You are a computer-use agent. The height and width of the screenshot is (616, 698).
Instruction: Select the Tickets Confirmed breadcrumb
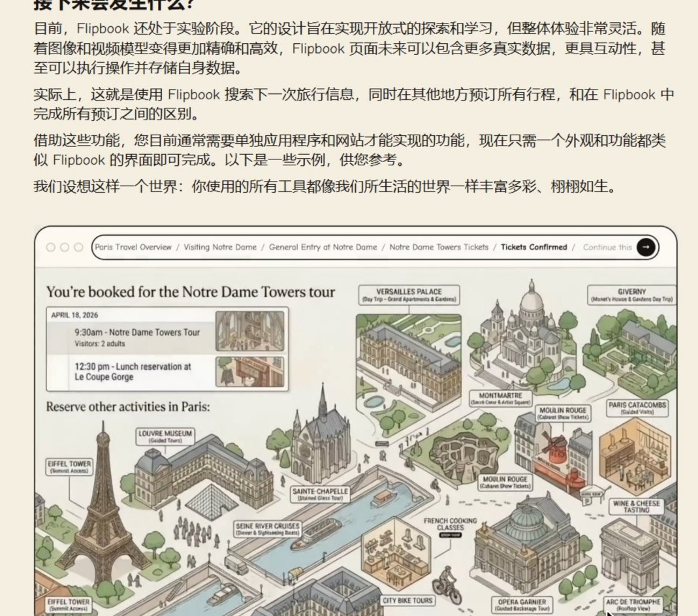533,247
